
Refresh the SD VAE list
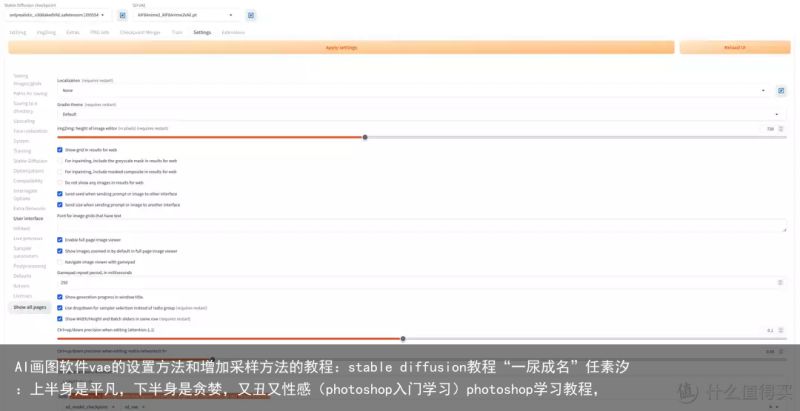click(x=251, y=15)
